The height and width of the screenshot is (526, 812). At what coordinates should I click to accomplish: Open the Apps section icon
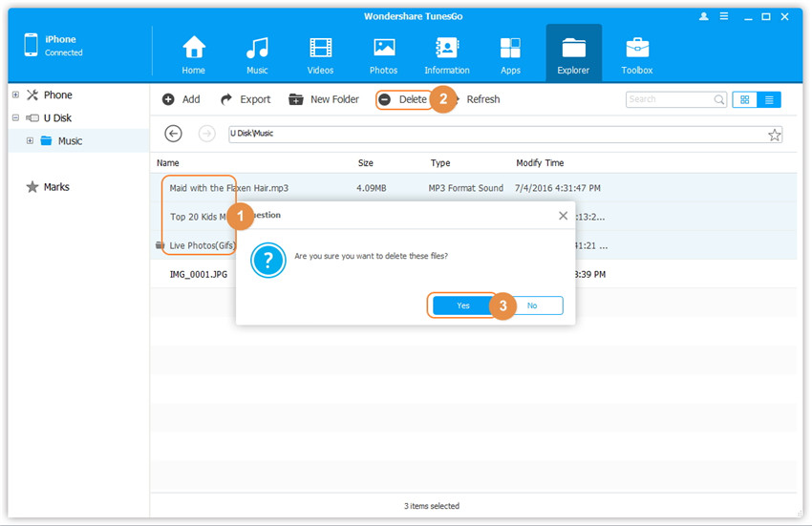[x=510, y=48]
